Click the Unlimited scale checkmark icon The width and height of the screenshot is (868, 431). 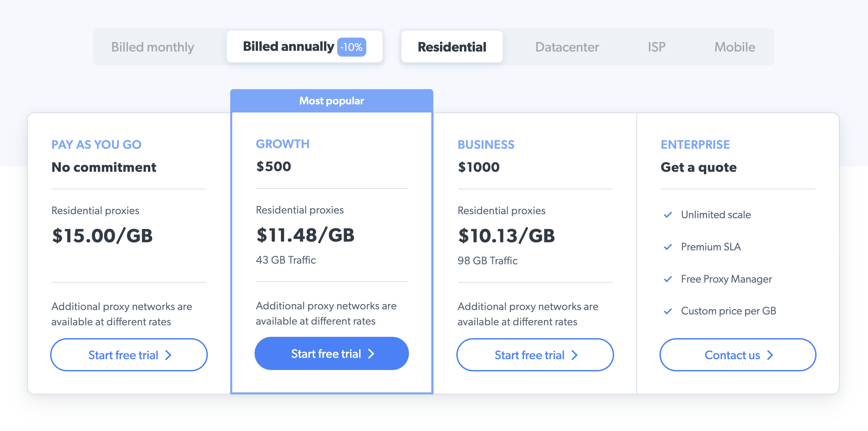pyautogui.click(x=668, y=215)
